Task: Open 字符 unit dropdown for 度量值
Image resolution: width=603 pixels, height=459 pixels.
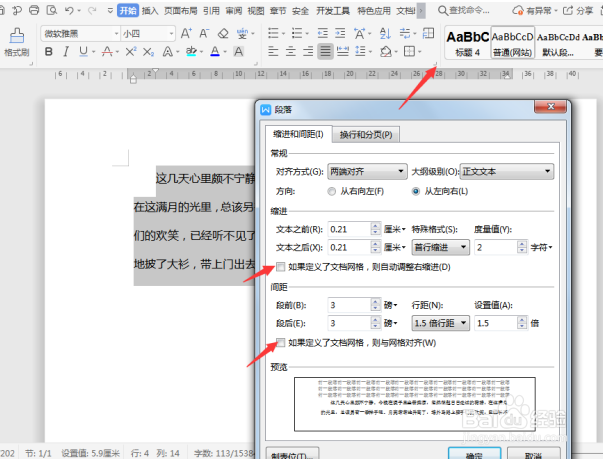Action: [541, 247]
